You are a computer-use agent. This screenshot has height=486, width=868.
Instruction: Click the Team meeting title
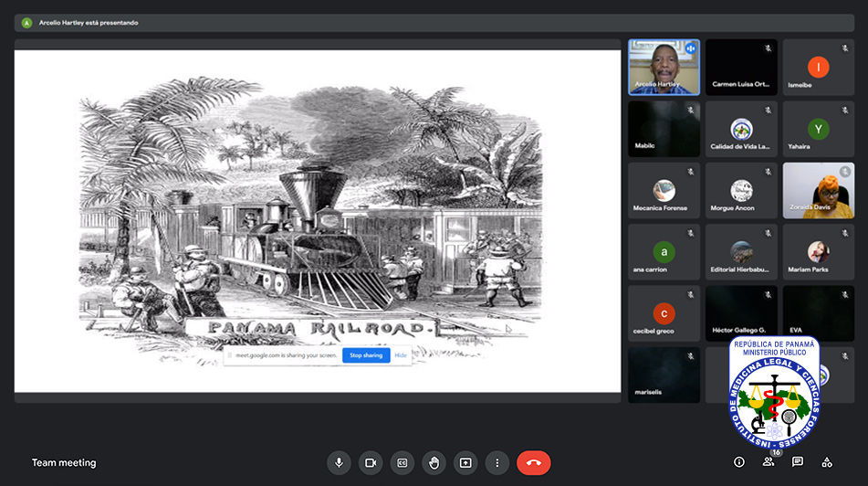pyautogui.click(x=64, y=463)
